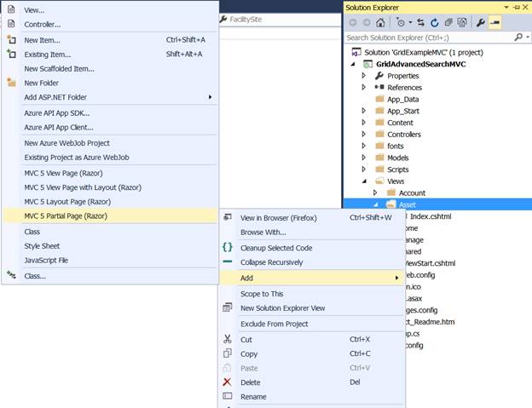532x408 pixels.
Task: Click the red Delete X icon
Action: click(x=227, y=382)
